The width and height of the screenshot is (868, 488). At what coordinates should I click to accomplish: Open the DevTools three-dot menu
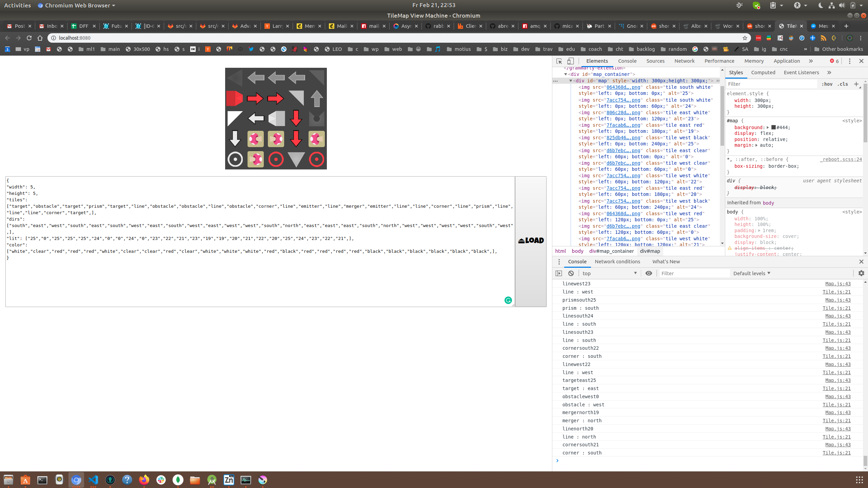click(x=849, y=61)
